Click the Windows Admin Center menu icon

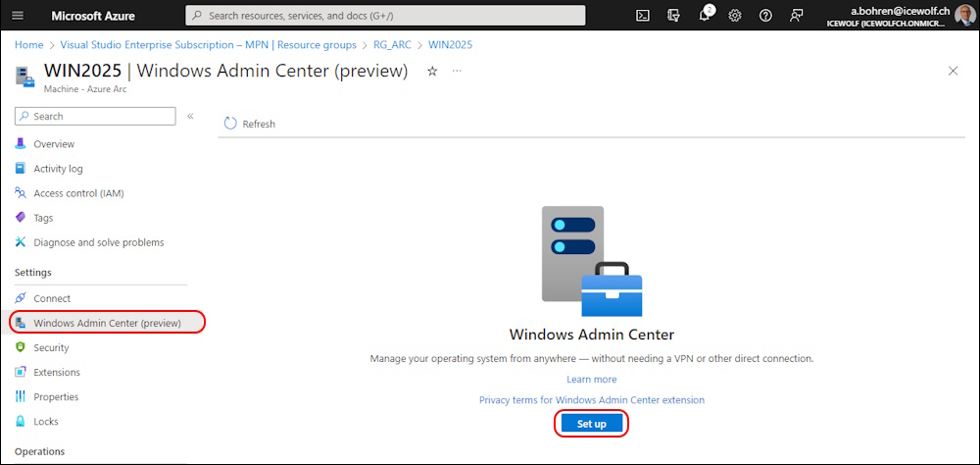coord(21,323)
